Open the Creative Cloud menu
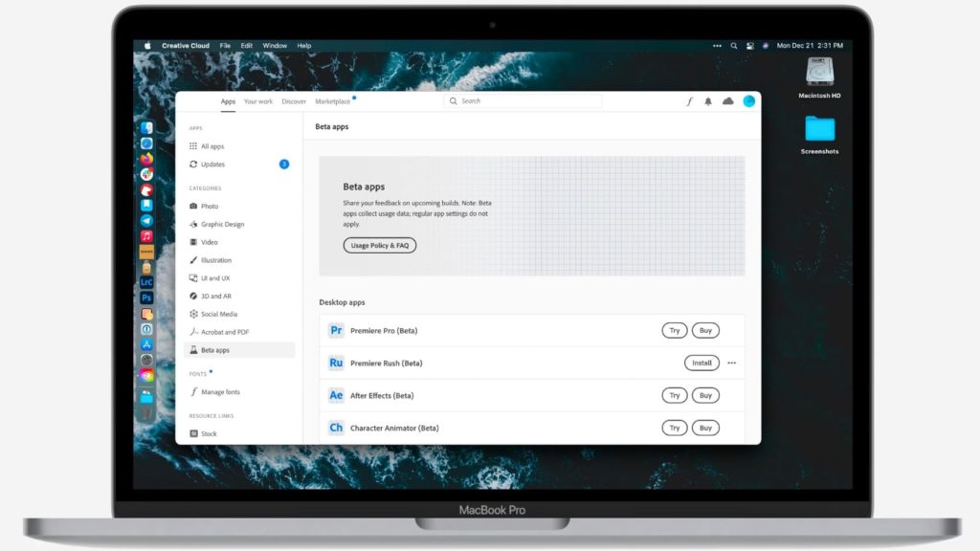Screen dimensions: 980x551 click(186, 46)
